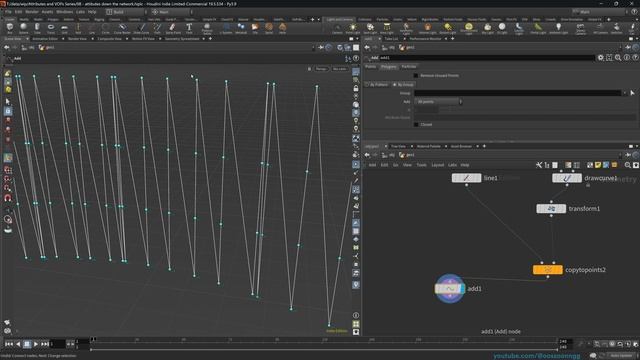Add a Sky Light from the shelf

(487, 29)
